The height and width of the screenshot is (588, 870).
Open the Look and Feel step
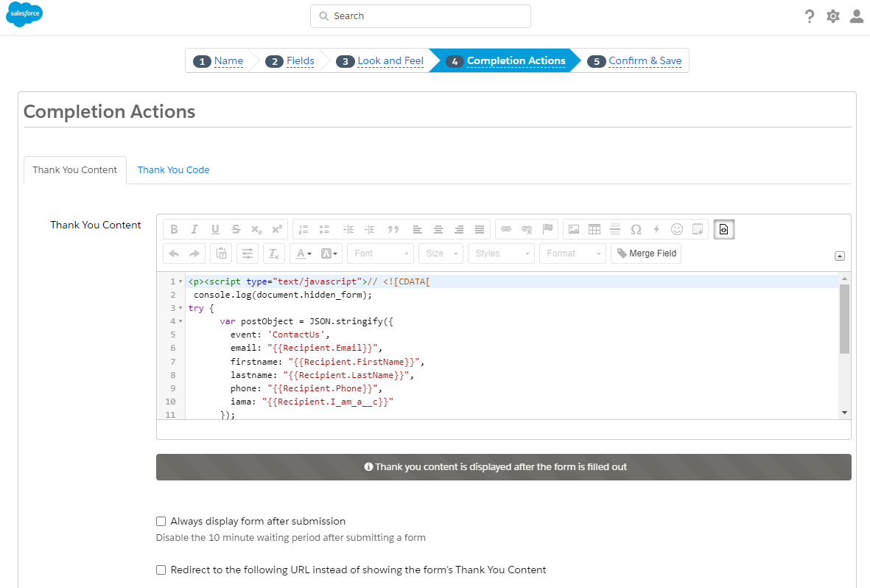[390, 60]
